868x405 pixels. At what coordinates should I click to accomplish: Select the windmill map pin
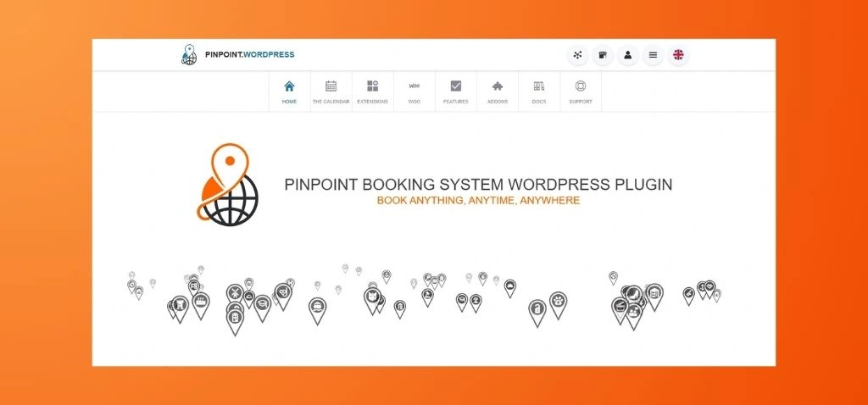(x=235, y=293)
